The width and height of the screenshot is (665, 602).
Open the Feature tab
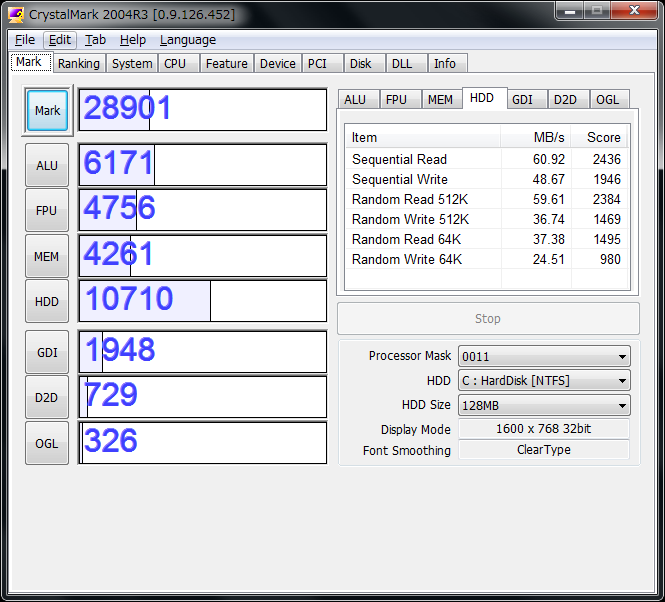227,64
